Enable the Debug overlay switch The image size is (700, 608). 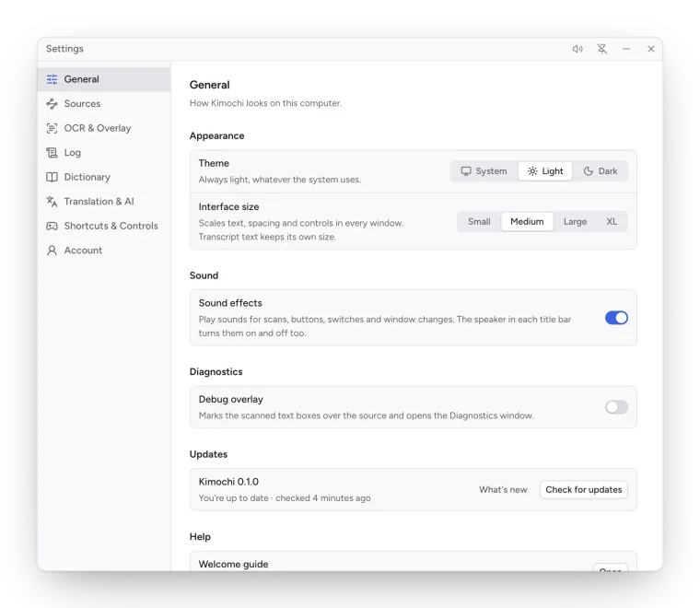[x=616, y=407]
